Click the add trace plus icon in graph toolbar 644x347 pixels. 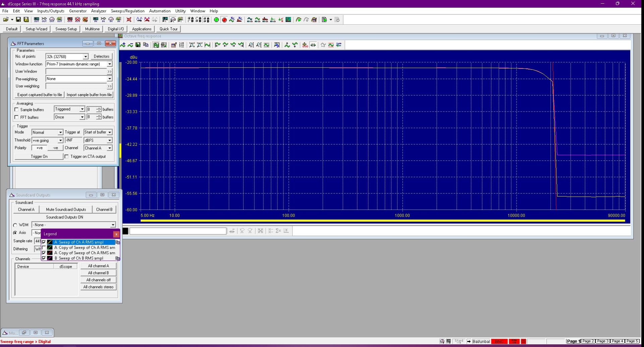click(x=123, y=45)
